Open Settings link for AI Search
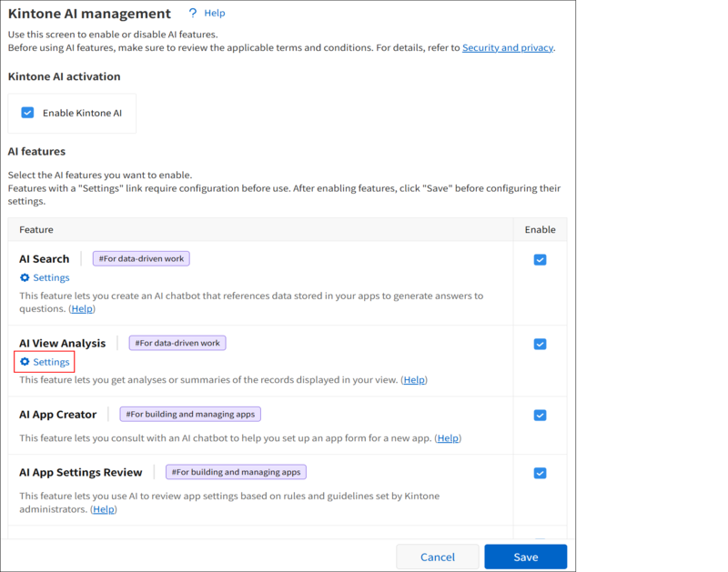This screenshot has width=728, height=572. [x=51, y=277]
